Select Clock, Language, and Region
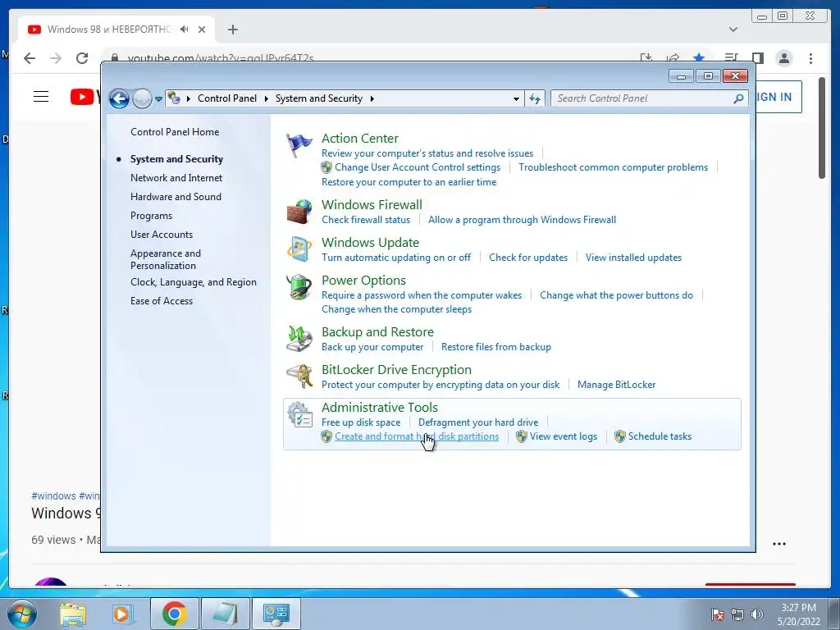This screenshot has width=840, height=630. pos(194,282)
